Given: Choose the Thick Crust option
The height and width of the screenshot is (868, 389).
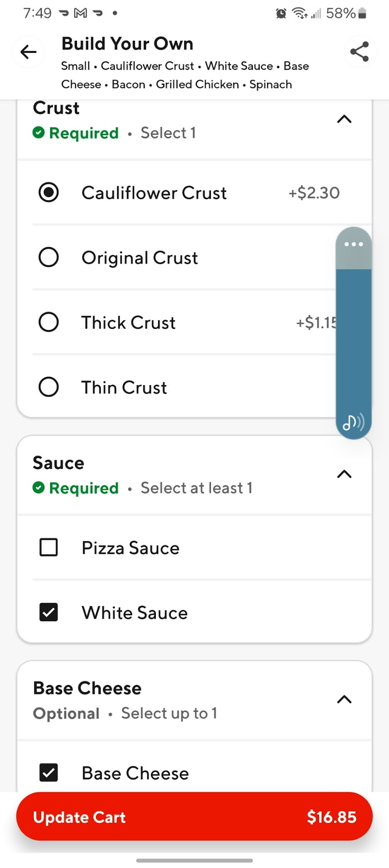Looking at the screenshot, I should tap(49, 322).
